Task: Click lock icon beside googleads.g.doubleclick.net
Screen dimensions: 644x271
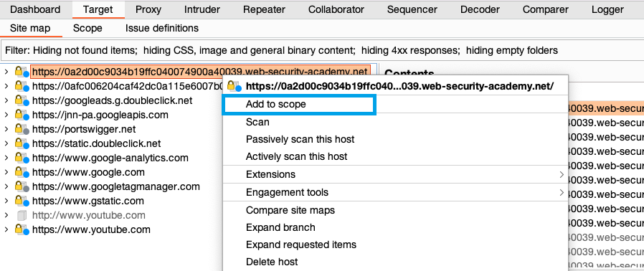Action: coord(22,100)
